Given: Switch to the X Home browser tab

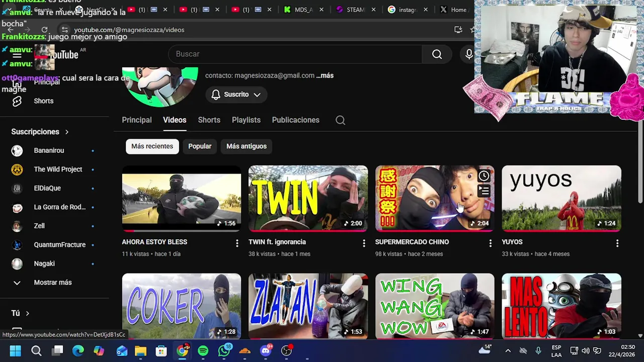Looking at the screenshot, I should (x=454, y=10).
